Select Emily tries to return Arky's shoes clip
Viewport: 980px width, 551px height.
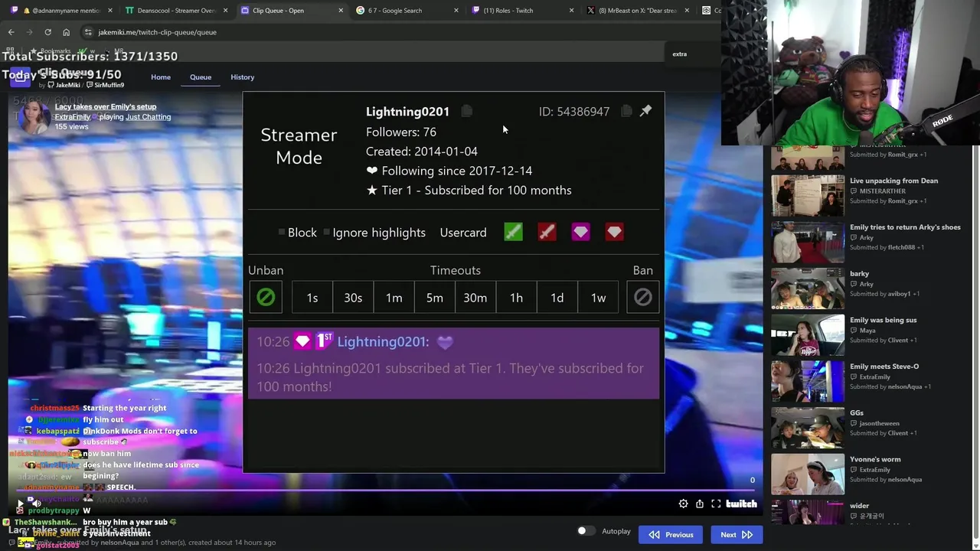tap(808, 242)
